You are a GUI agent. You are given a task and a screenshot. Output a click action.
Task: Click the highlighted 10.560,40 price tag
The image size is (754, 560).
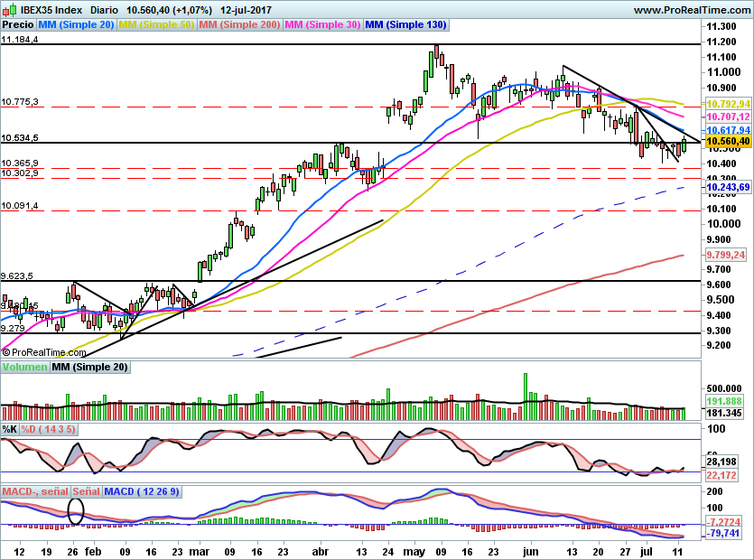(x=727, y=141)
